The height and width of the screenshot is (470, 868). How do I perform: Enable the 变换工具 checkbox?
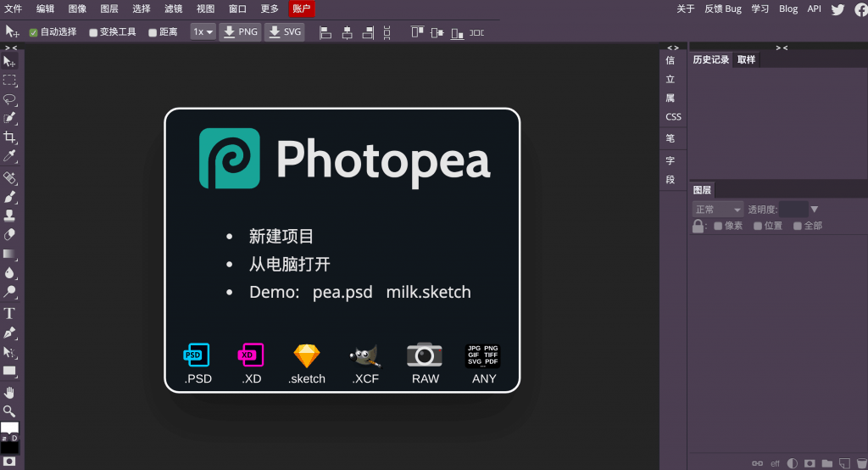(93, 33)
